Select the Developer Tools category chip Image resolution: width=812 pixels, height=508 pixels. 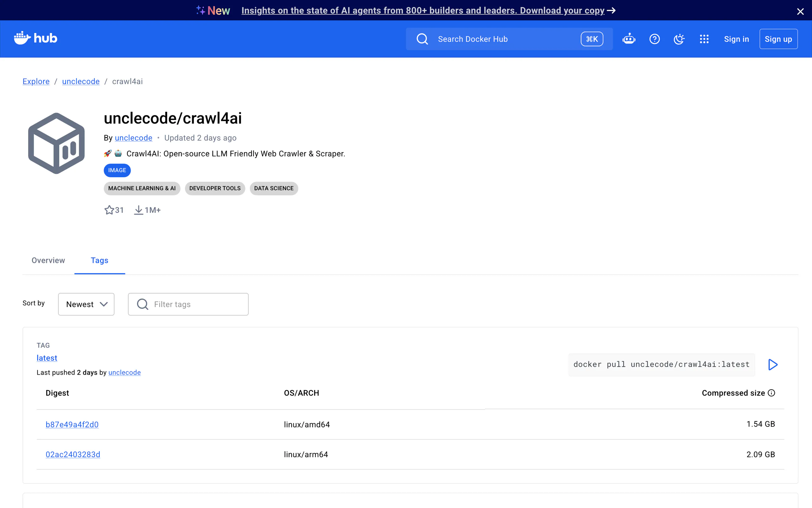(215, 188)
